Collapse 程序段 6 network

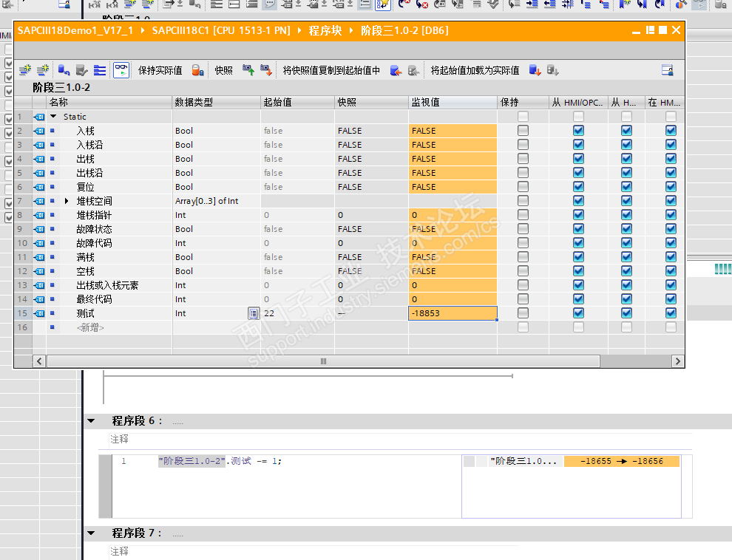[x=91, y=421]
